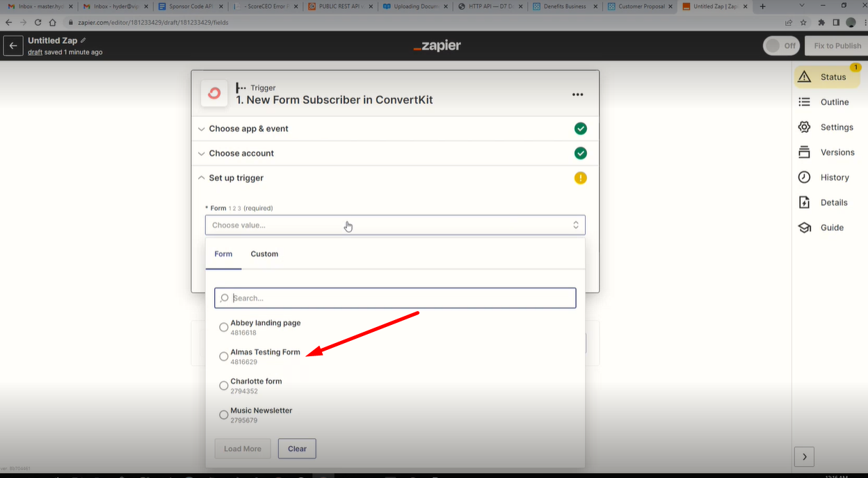This screenshot has height=478, width=868.
Task: Select the Abbey landing page radio option
Action: pos(223,327)
